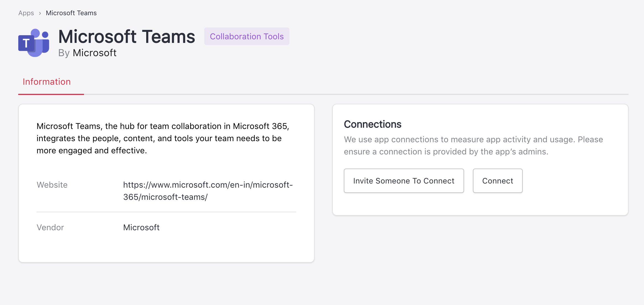Click the Connections description text
This screenshot has width=644, height=305.
(473, 145)
